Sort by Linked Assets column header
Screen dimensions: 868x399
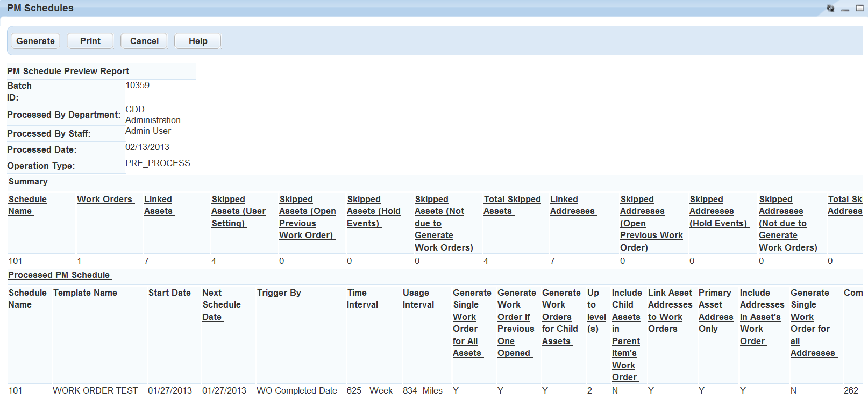[158, 205]
